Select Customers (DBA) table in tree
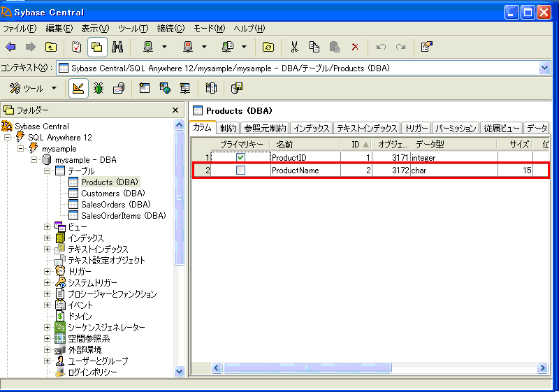Image resolution: width=559 pixels, height=392 pixels. click(112, 194)
